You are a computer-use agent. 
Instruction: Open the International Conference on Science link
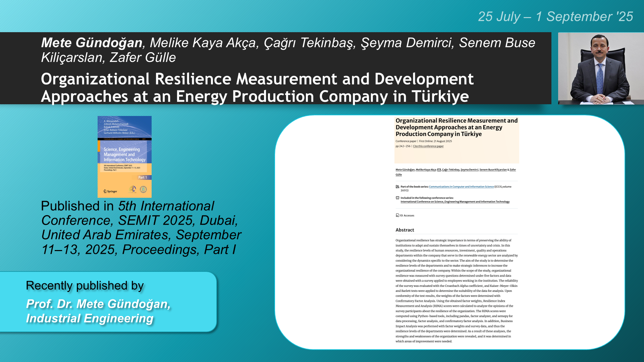click(455, 202)
